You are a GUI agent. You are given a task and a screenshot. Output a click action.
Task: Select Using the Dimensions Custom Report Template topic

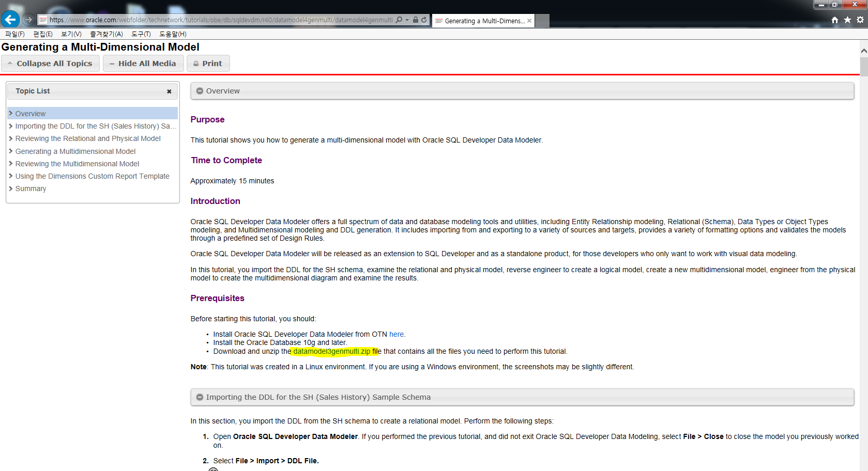(93, 176)
